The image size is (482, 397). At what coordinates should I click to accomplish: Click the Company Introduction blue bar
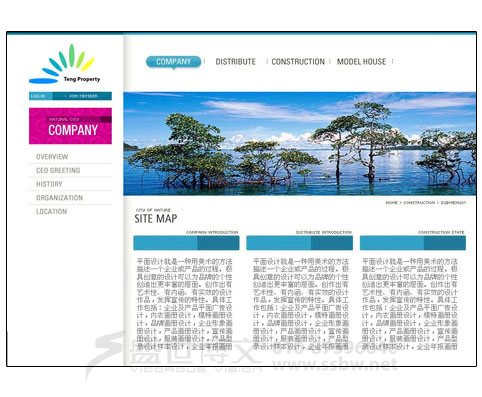pos(186,243)
